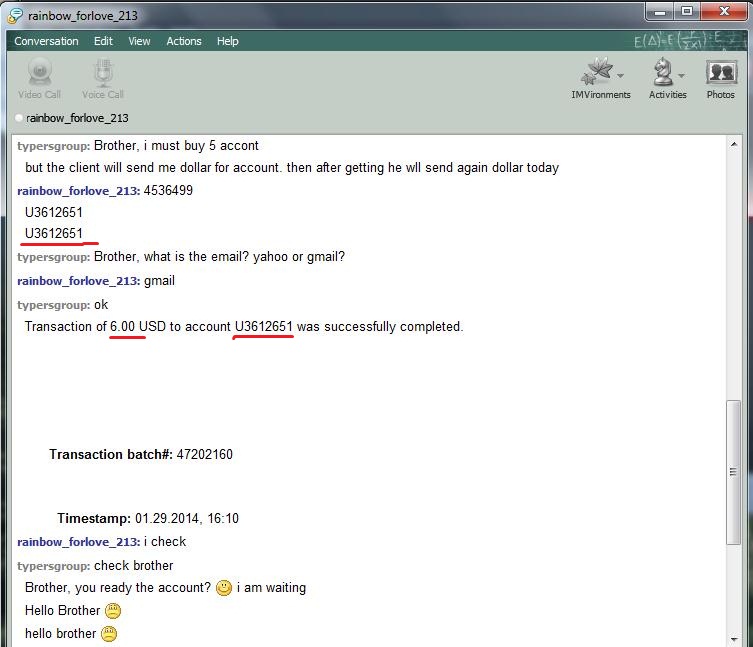
Task: Open the Edit menu
Action: [x=103, y=41]
